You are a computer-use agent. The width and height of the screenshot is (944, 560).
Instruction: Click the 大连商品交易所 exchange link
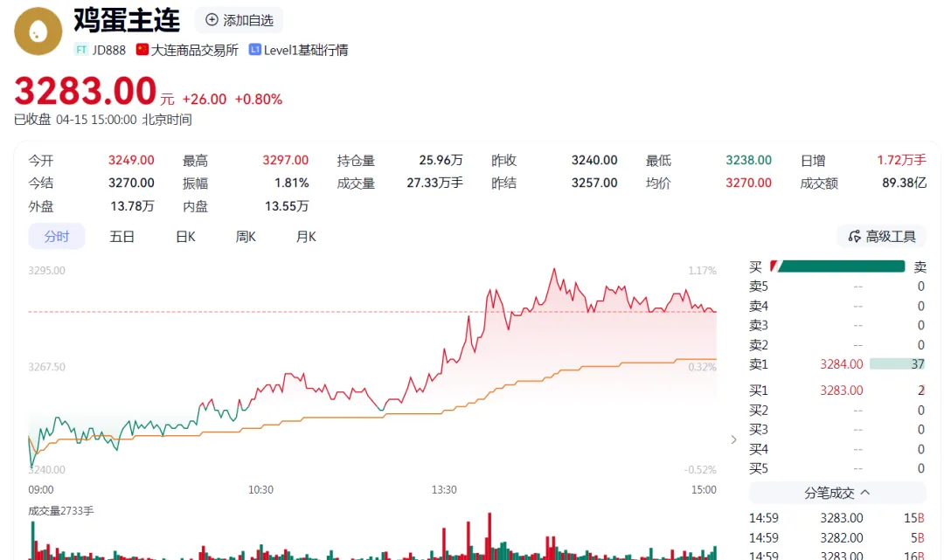(x=194, y=50)
